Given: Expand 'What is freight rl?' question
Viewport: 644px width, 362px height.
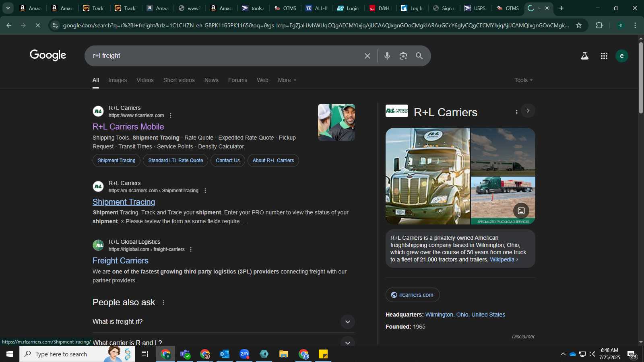Looking at the screenshot, I should [x=224, y=322].
